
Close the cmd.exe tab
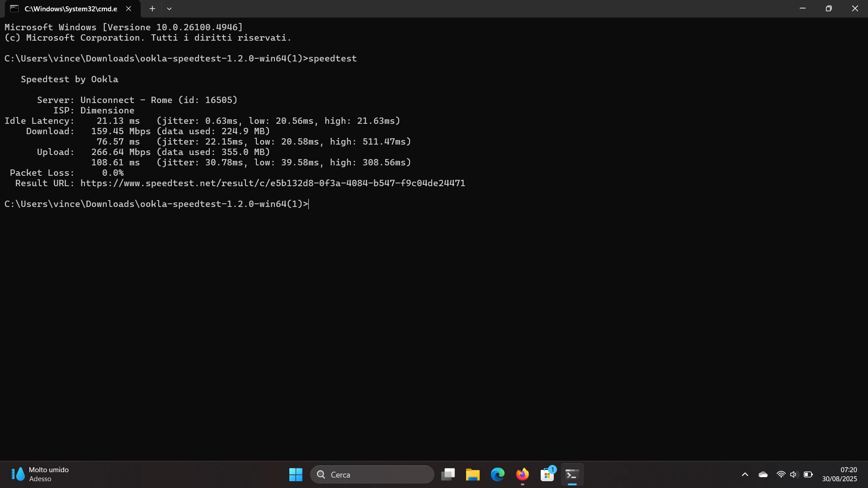[x=128, y=9]
